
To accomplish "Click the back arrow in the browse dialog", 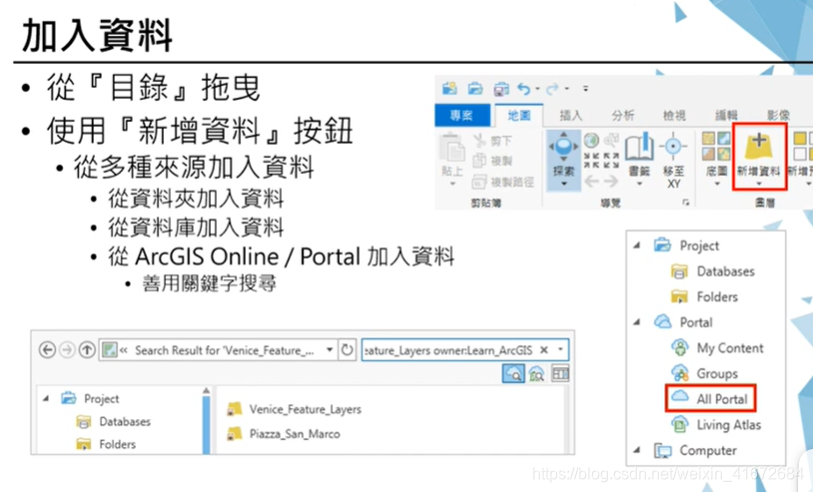I will click(47, 350).
